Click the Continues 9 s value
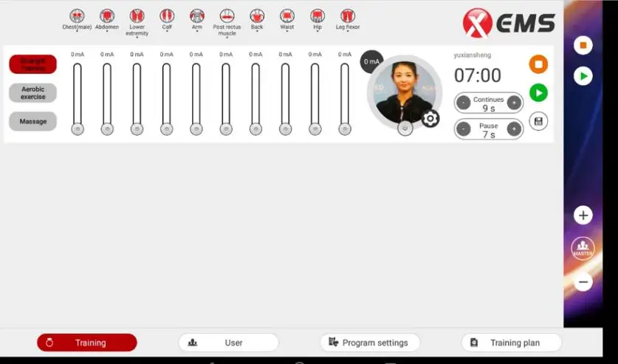The width and height of the screenshot is (618, 364). [489, 108]
